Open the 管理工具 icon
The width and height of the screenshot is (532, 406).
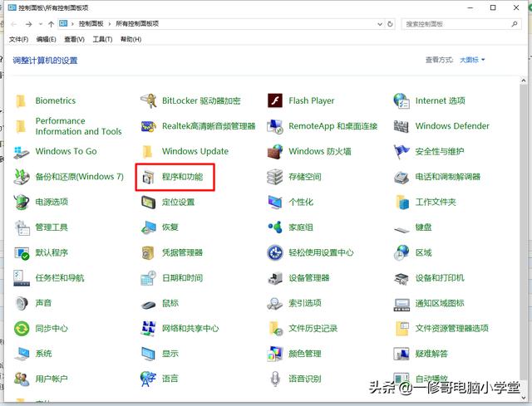22,227
